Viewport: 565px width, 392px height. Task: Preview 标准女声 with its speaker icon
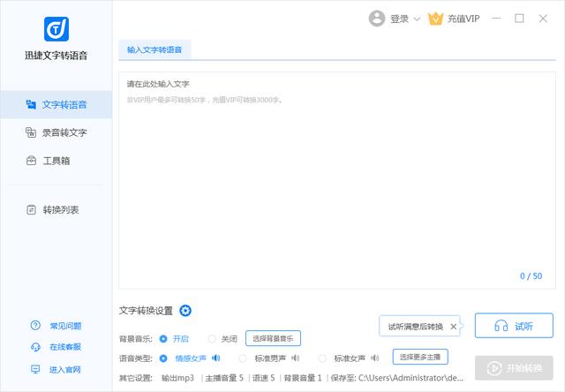[x=374, y=358]
